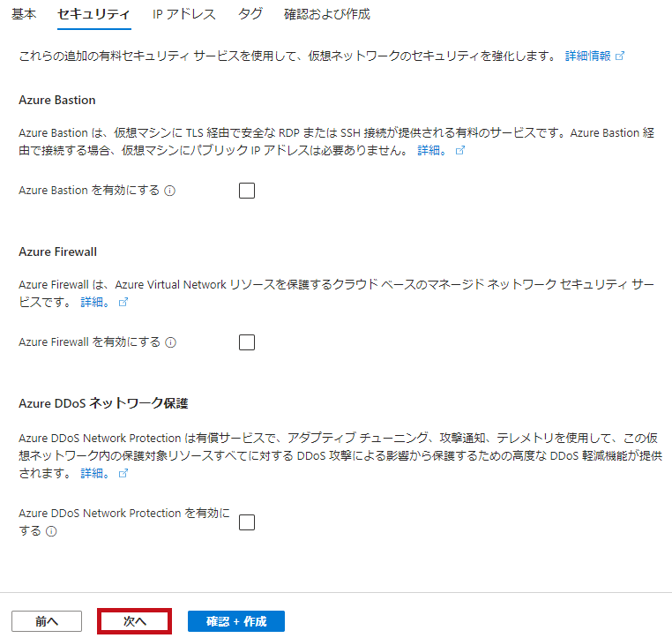Enable the Azure Firewall checkbox
The height and width of the screenshot is (638, 672).
coord(247,342)
